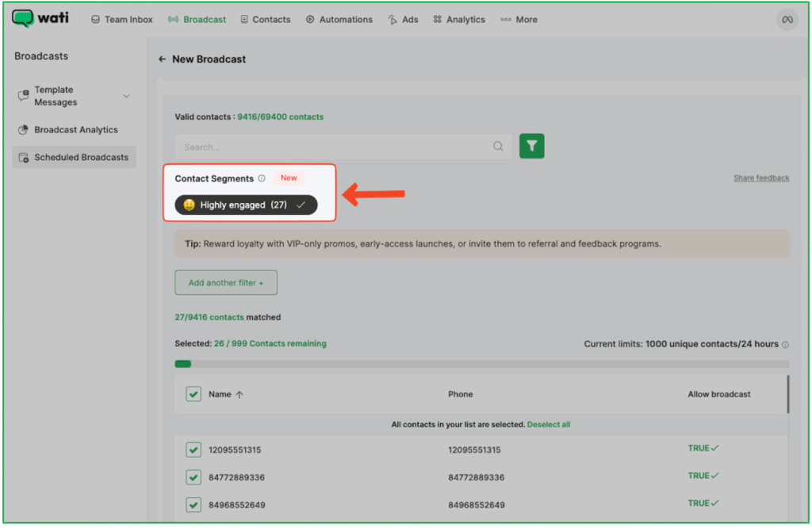The width and height of the screenshot is (812, 528).
Task: Uncheck the select-all checkbox in table header
Action: click(193, 394)
